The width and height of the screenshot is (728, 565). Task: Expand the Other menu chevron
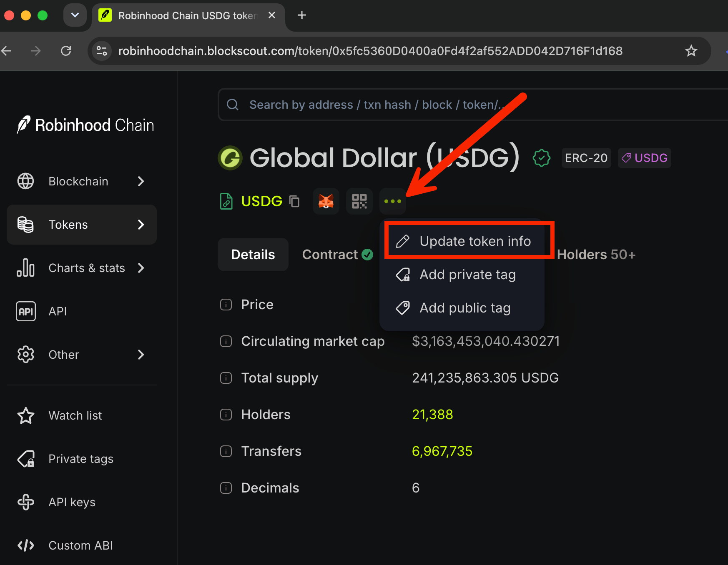(141, 355)
